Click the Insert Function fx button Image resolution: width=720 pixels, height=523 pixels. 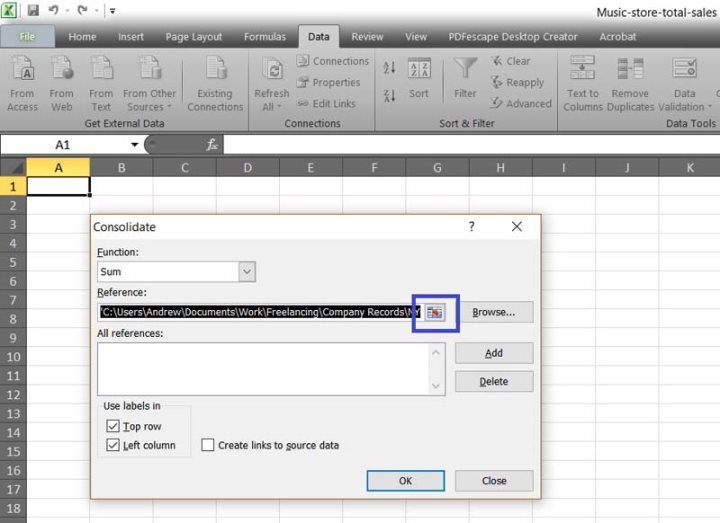pyautogui.click(x=212, y=145)
